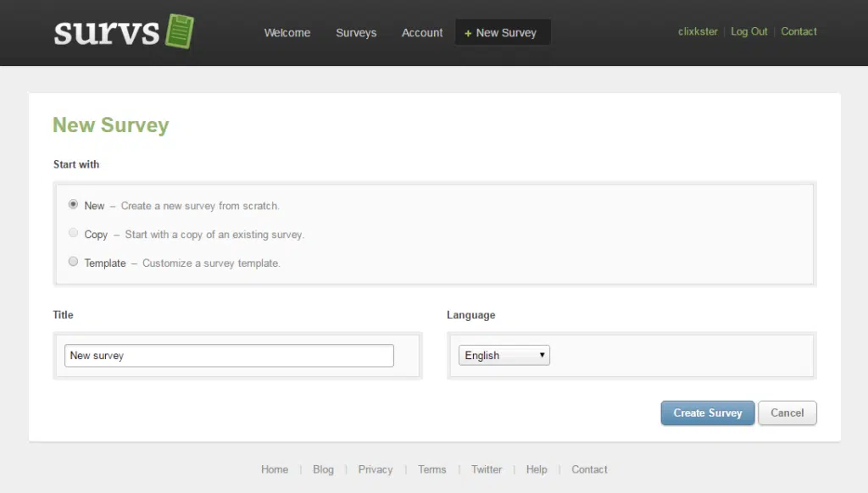Switch to the Account tab
The height and width of the screenshot is (493, 868).
[422, 33]
